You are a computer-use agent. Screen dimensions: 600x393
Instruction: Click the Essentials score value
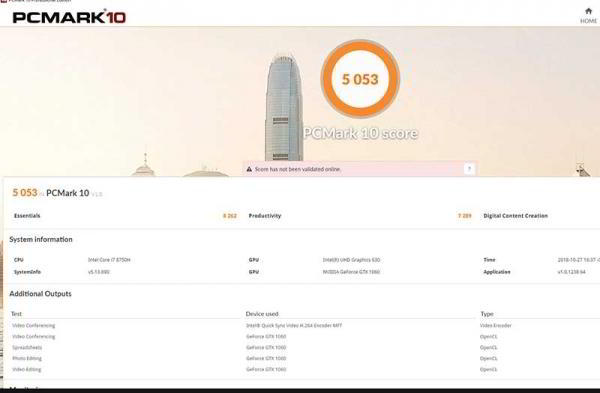click(230, 216)
